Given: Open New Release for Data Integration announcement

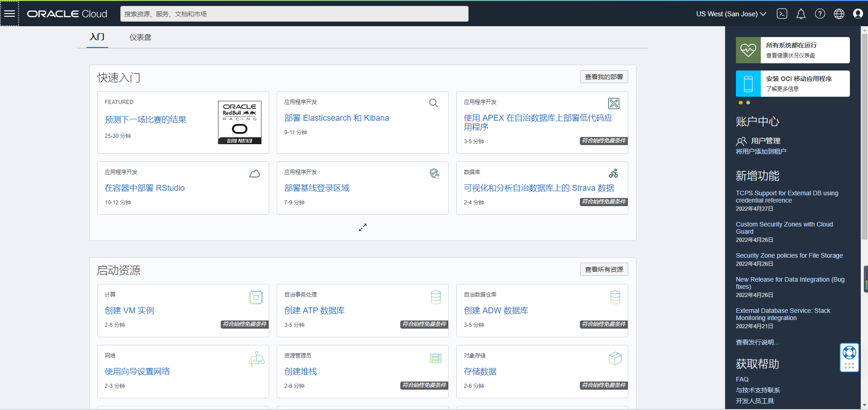Looking at the screenshot, I should 790,283.
